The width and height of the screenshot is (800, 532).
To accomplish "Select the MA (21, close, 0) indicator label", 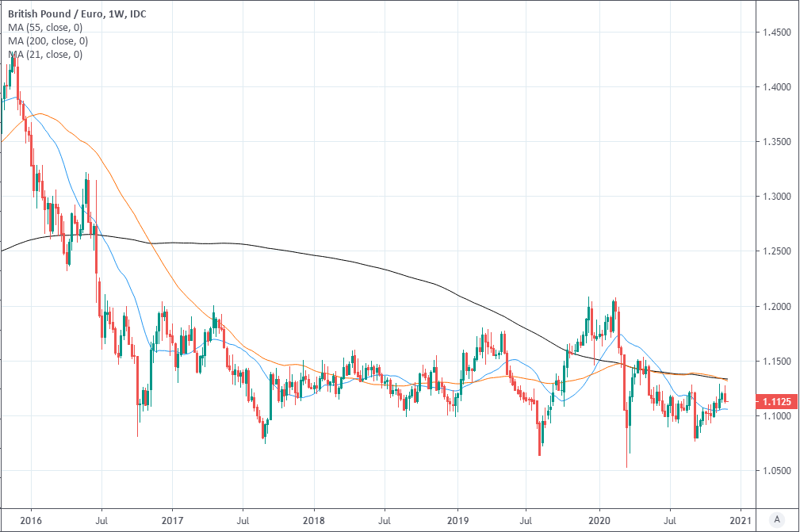I will click(45, 55).
